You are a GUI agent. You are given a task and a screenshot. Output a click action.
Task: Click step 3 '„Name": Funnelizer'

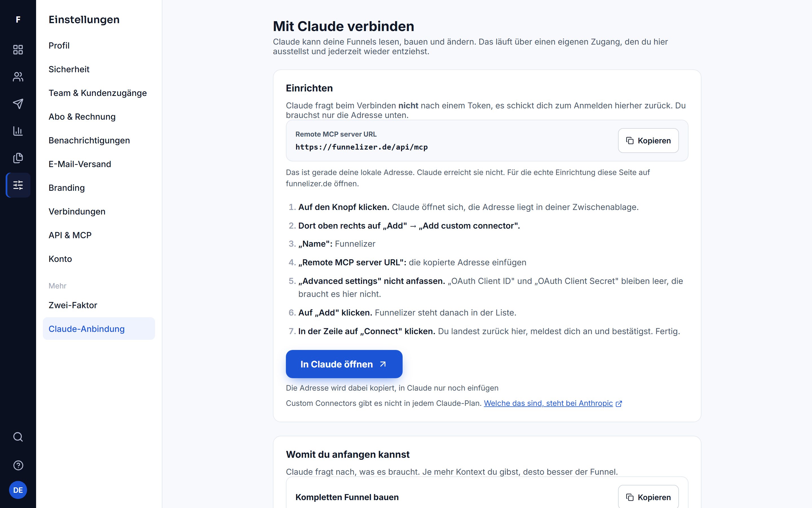[x=337, y=244]
